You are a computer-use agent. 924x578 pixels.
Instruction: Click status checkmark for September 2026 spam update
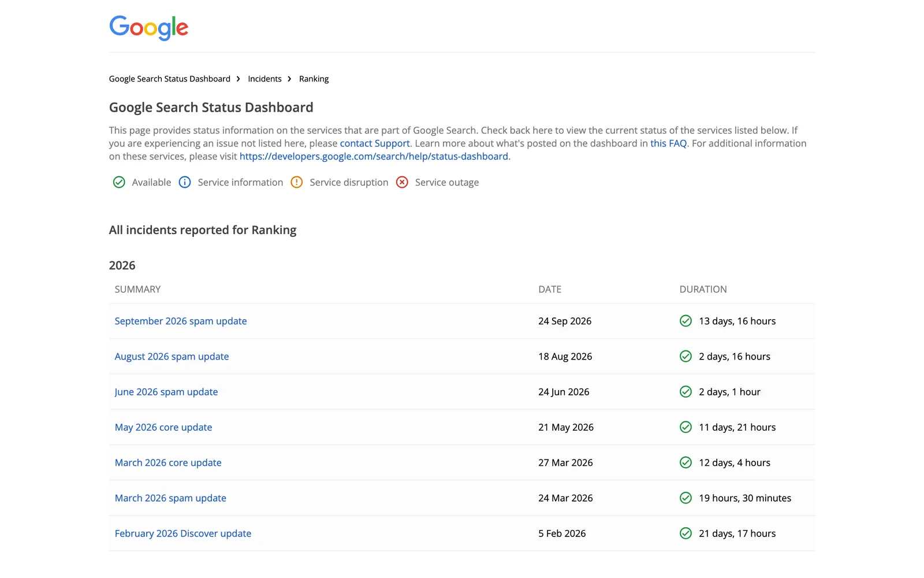tap(685, 321)
